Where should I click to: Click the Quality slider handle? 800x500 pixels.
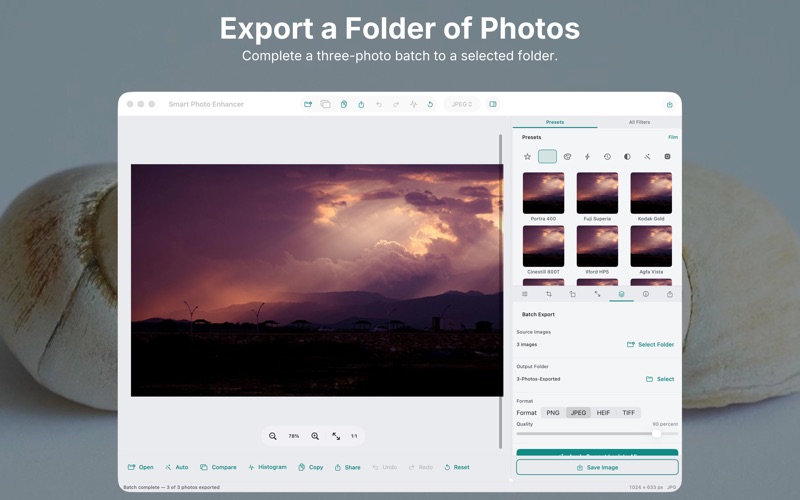(657, 434)
